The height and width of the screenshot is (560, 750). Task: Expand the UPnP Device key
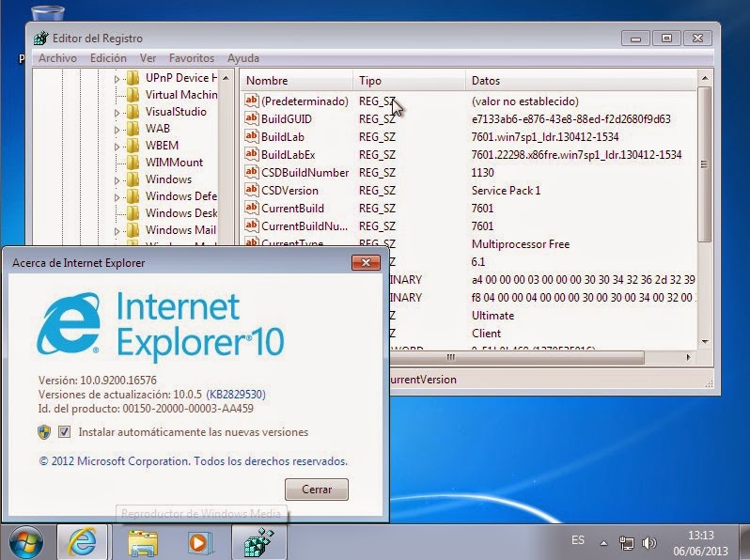pos(117,79)
